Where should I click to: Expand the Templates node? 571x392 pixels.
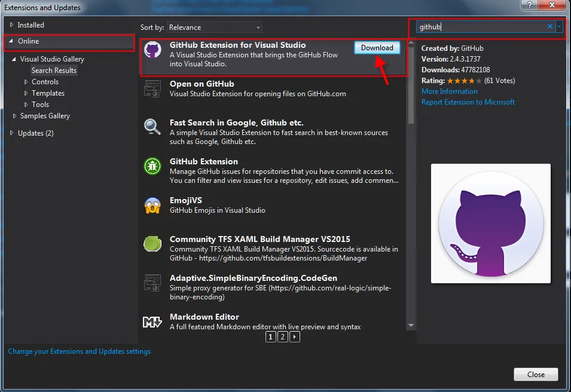coord(26,93)
